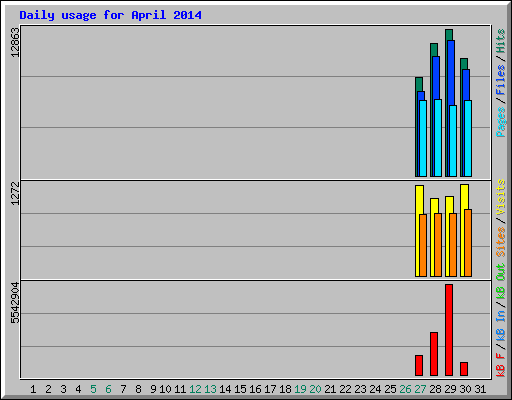Viewport: 512px width, 400px height.
Task: Click the 12863 hits axis value
Action: pos(15,42)
